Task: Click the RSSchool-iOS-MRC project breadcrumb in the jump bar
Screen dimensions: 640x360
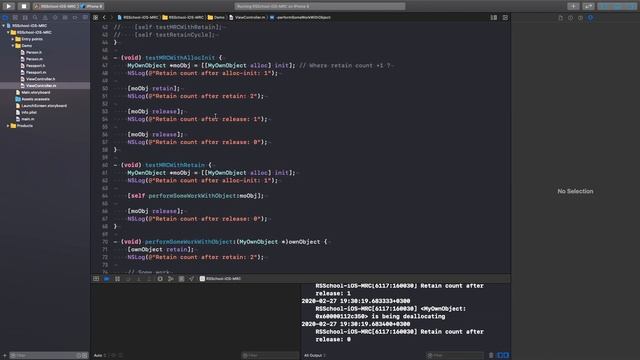Action: 138,18
